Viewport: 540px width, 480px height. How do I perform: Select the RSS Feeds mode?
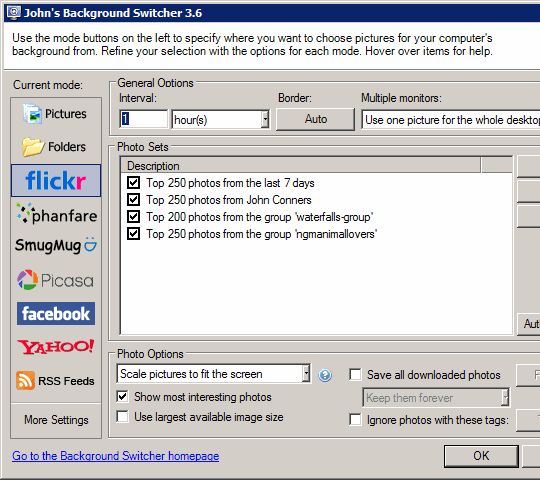pyautogui.click(x=56, y=380)
